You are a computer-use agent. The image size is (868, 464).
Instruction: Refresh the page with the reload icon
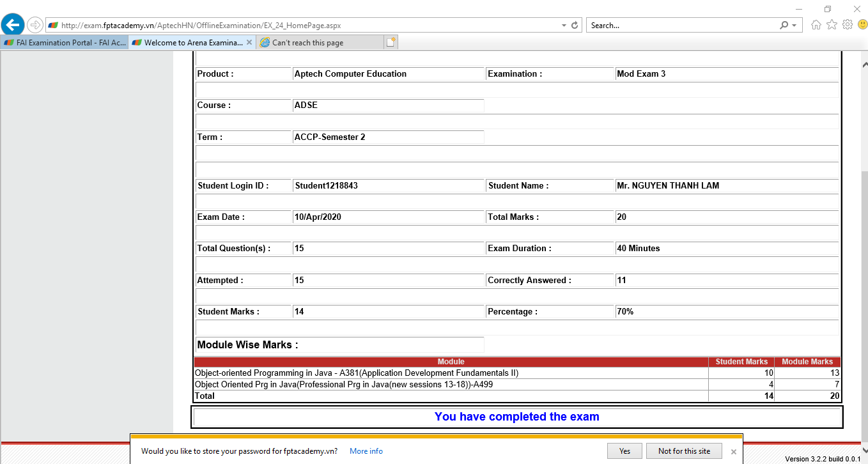click(575, 26)
